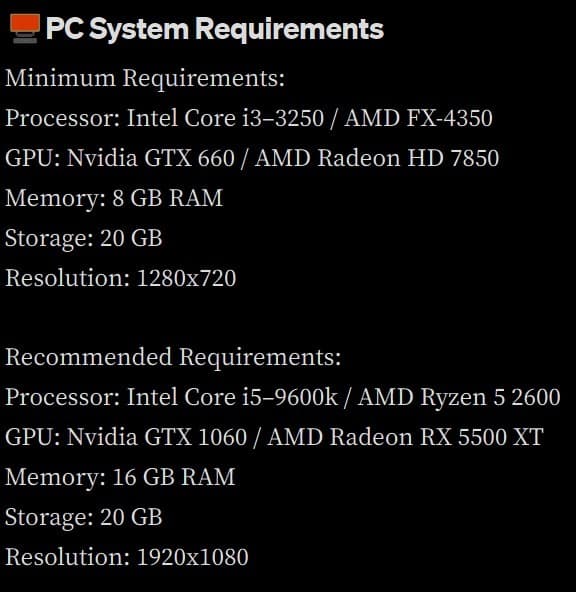Click the Resolution: 1280x720 line
The width and height of the screenshot is (576, 592).
click(121, 278)
